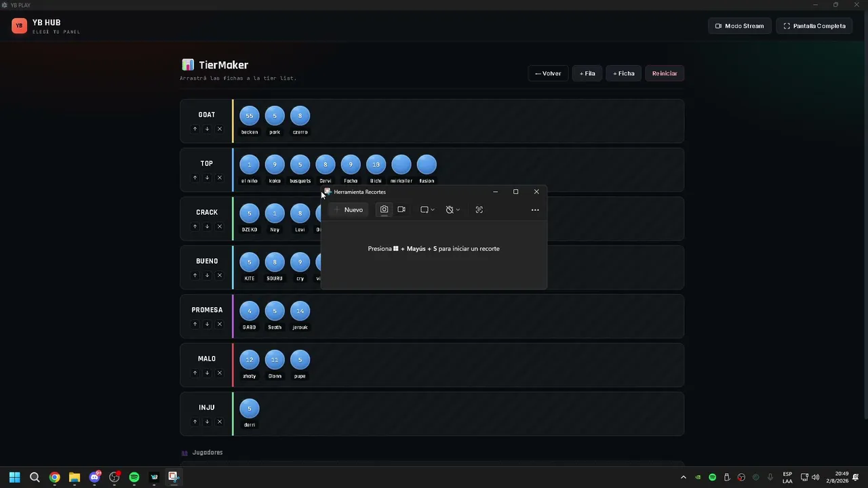868x488 pixels.
Task: Open Discord from the taskbar
Action: coord(94,477)
